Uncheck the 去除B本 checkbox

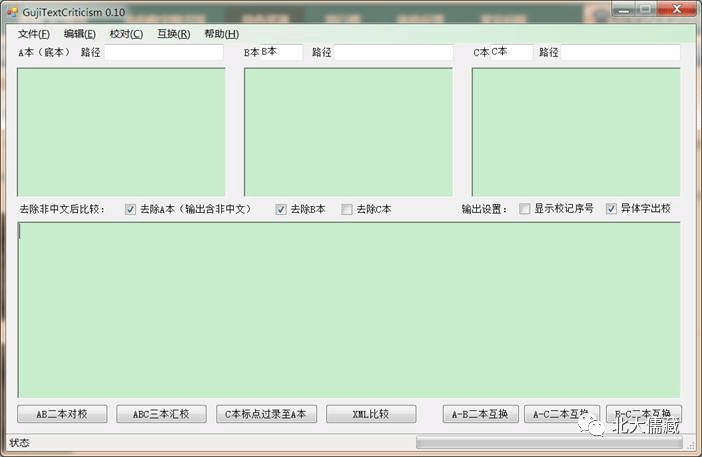[x=281, y=210]
